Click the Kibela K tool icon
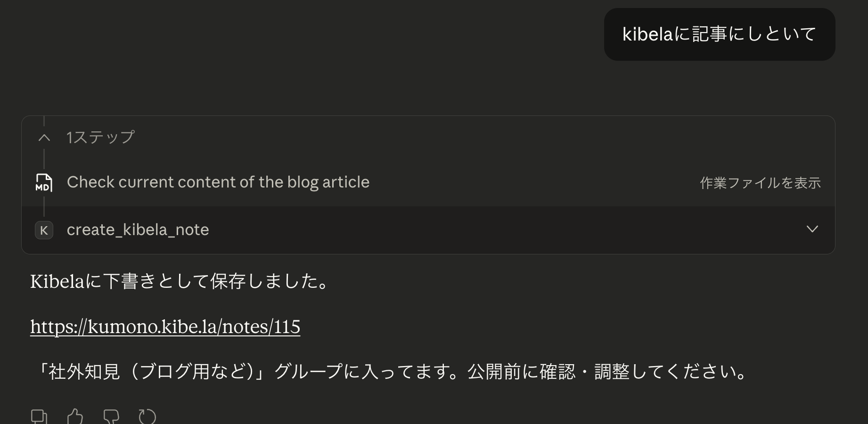The width and height of the screenshot is (868, 424). click(44, 230)
